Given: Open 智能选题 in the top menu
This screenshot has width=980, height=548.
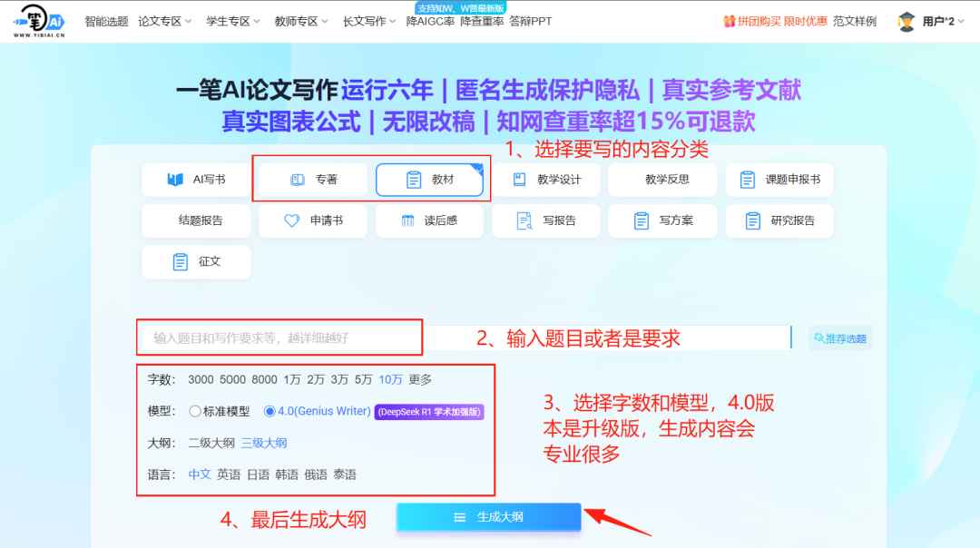Looking at the screenshot, I should (106, 21).
